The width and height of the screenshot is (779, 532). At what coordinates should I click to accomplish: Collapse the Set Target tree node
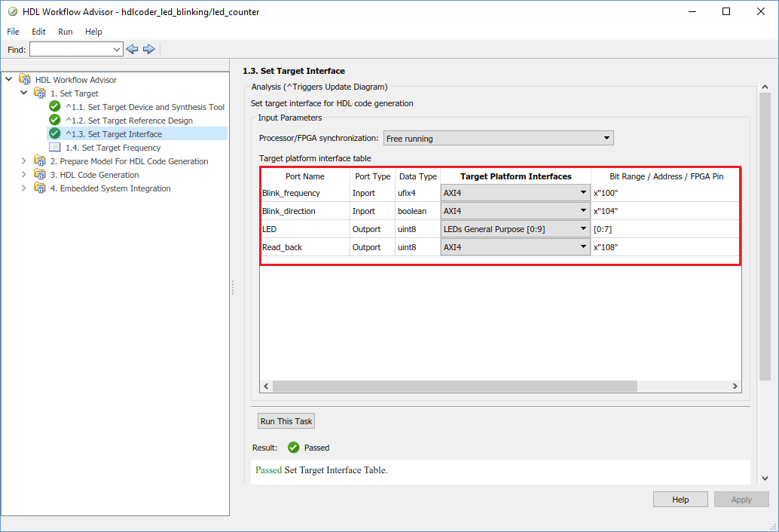(24, 93)
